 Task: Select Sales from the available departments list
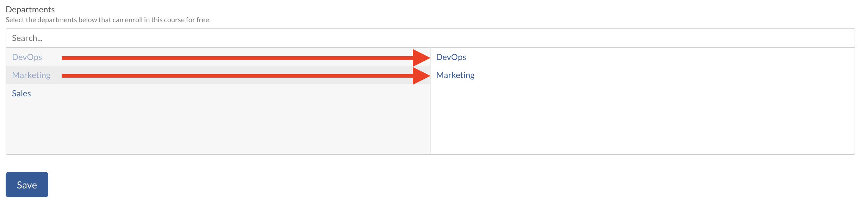point(21,94)
